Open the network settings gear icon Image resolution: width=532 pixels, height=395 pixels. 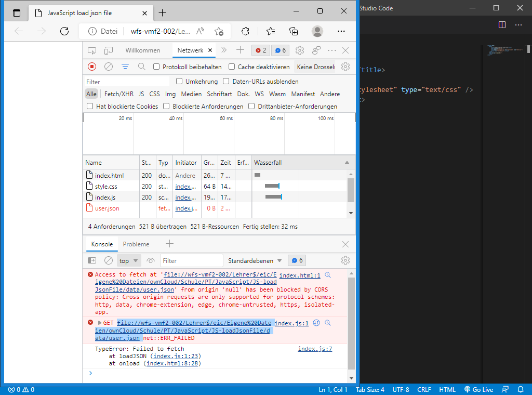(x=345, y=67)
